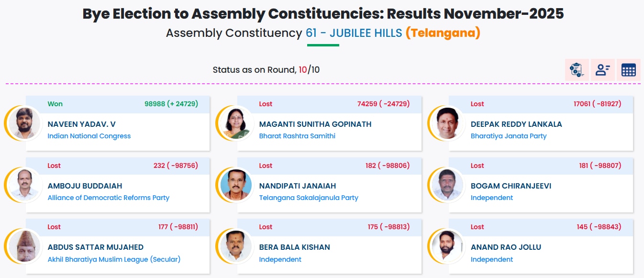
Task: Click the Bharatiya Janata Party label
Action: click(508, 136)
